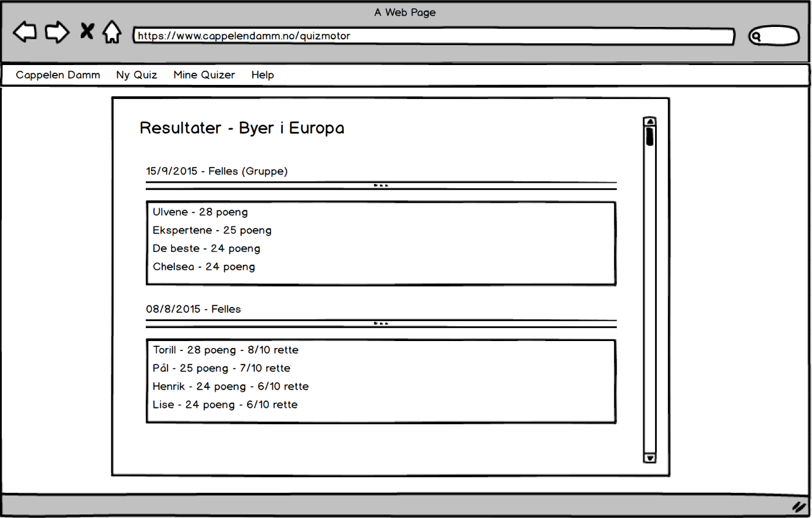The width and height of the screenshot is (812, 518).
Task: Select the De beste - 24 poeng row
Action: [381, 248]
